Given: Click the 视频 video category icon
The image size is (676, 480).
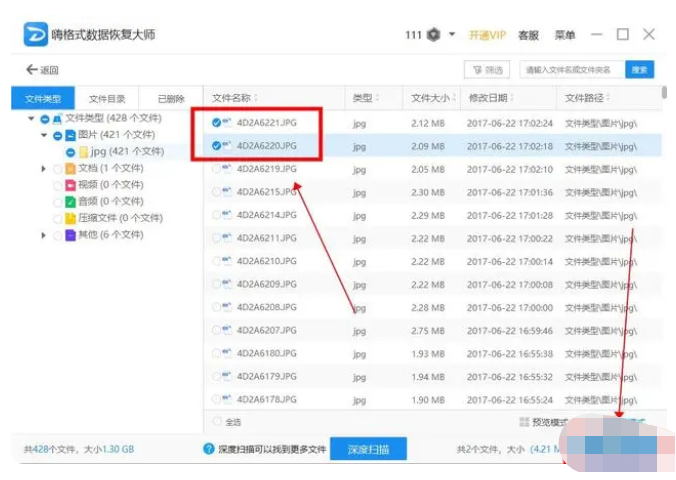Looking at the screenshot, I should point(70,185).
